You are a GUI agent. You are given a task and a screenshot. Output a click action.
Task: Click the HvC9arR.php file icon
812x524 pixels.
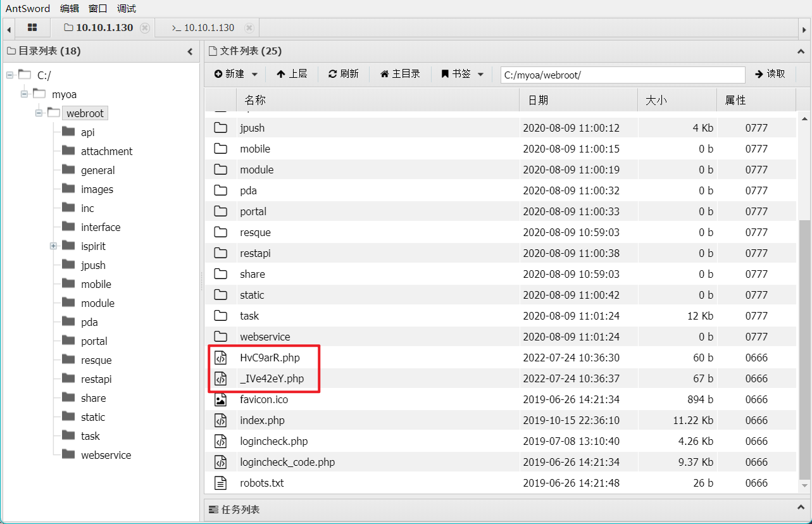(220, 358)
